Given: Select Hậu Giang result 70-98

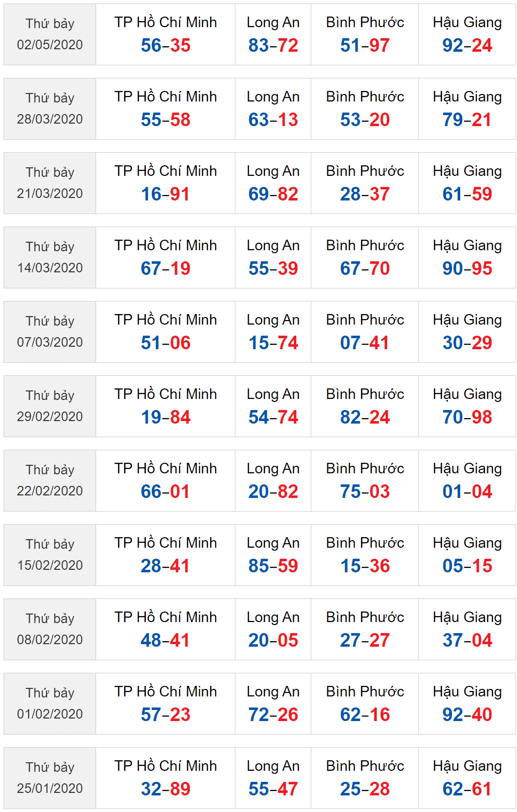Looking at the screenshot, I should 467,418.
